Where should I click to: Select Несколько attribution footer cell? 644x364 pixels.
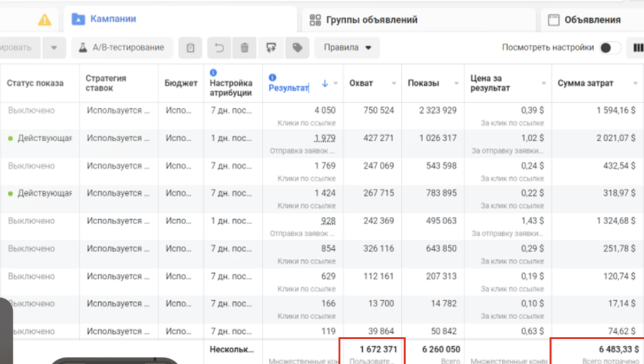tap(232, 350)
